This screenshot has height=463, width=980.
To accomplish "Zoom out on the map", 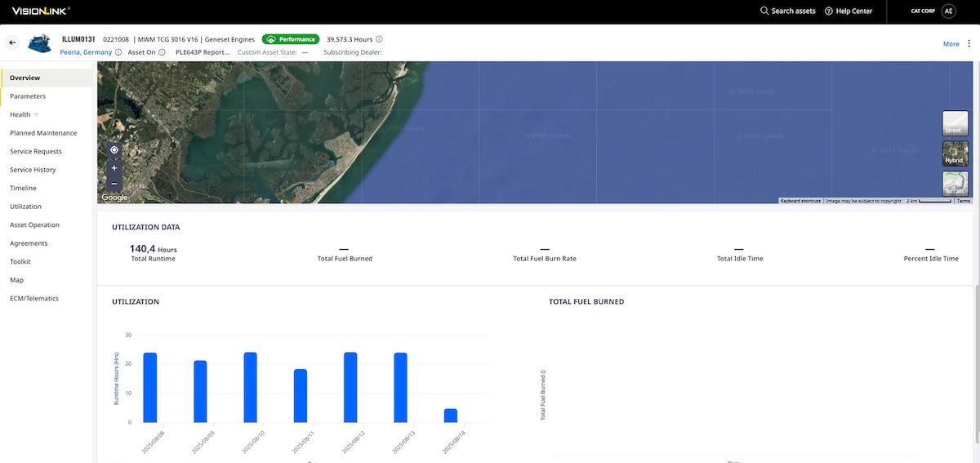I will coord(114,184).
